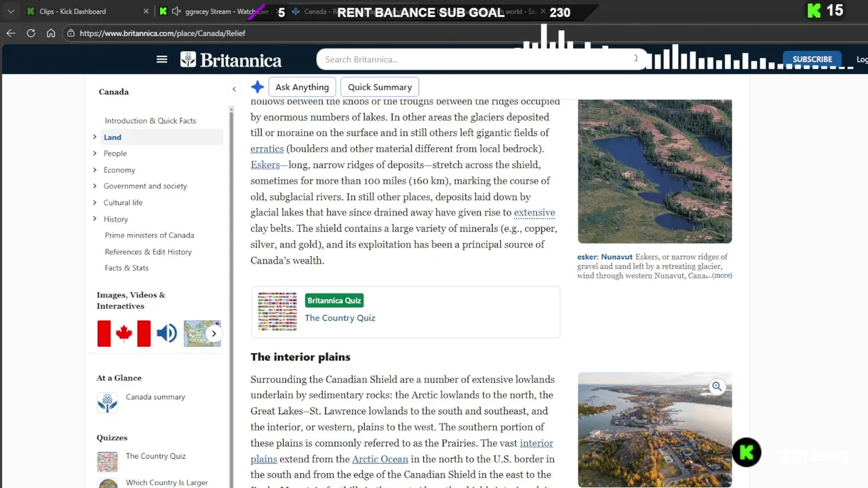The image size is (868, 488).
Task: Open the Canada summary icon
Action: coord(107,403)
